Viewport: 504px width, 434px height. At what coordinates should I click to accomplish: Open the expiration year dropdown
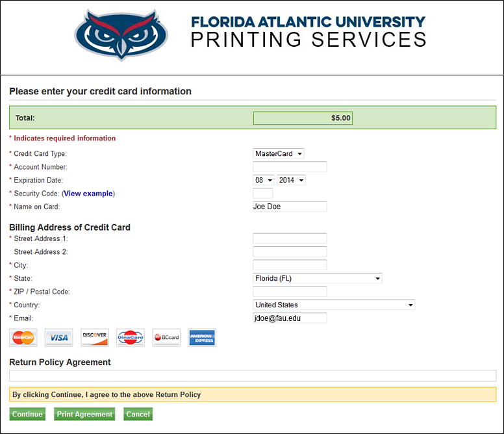point(291,180)
